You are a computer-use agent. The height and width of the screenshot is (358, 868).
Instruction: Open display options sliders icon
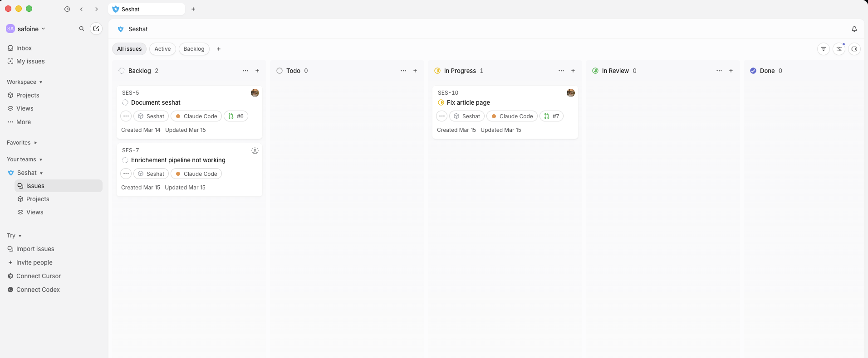[x=839, y=49]
